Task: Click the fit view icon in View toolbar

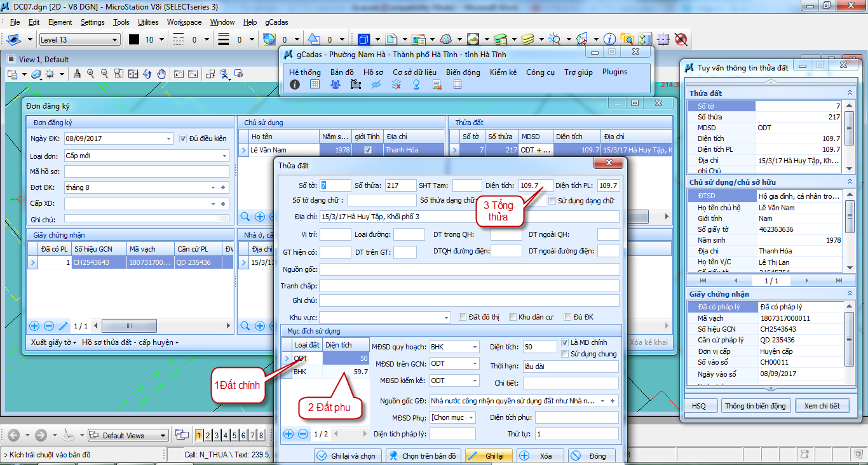Action: [133, 74]
